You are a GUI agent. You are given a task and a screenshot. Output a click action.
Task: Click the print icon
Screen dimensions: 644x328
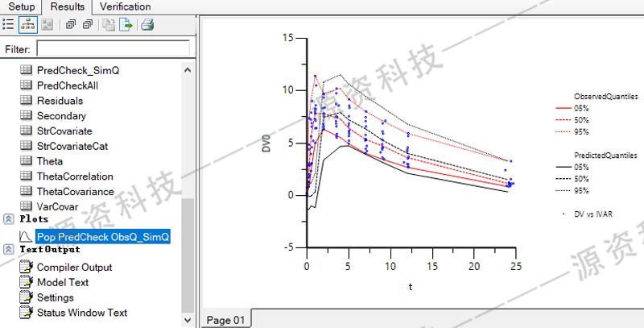[147, 25]
